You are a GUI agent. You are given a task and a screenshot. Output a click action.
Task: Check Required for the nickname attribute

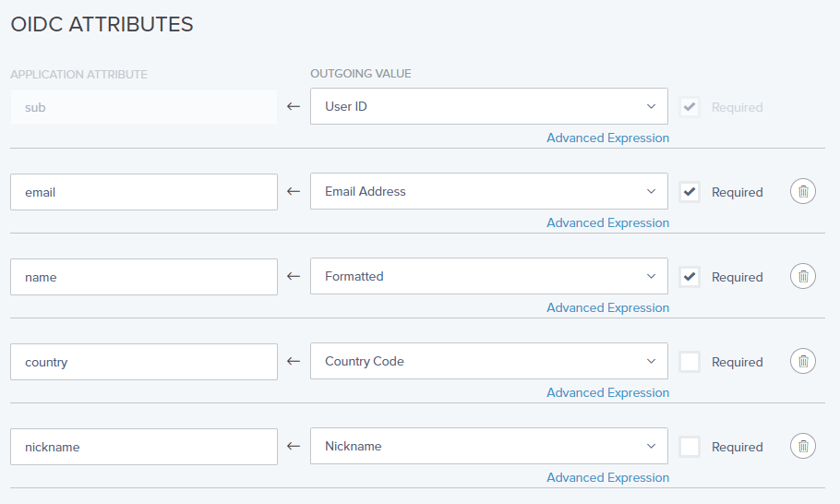(x=690, y=447)
